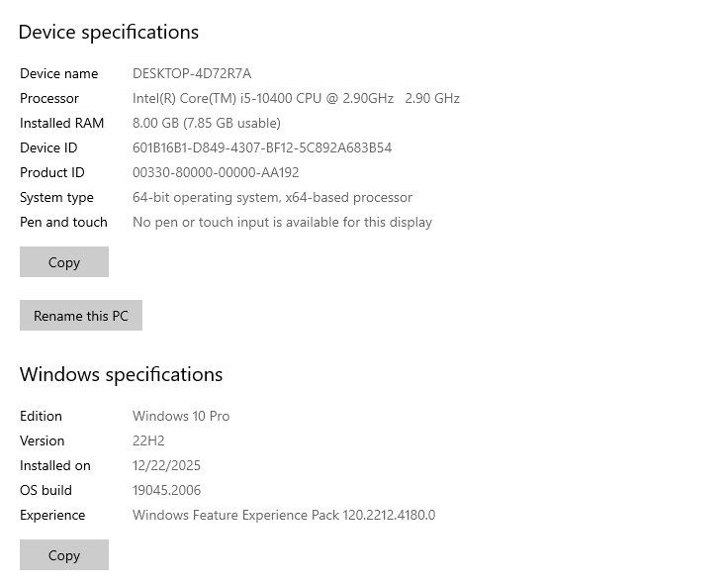Click Copy button under Device specifications

[x=64, y=262]
